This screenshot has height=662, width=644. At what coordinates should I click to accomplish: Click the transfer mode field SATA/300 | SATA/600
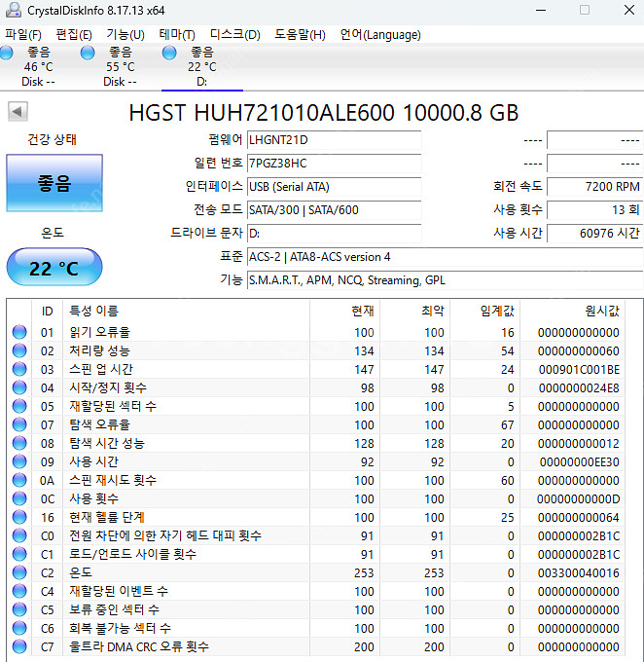[334, 210]
